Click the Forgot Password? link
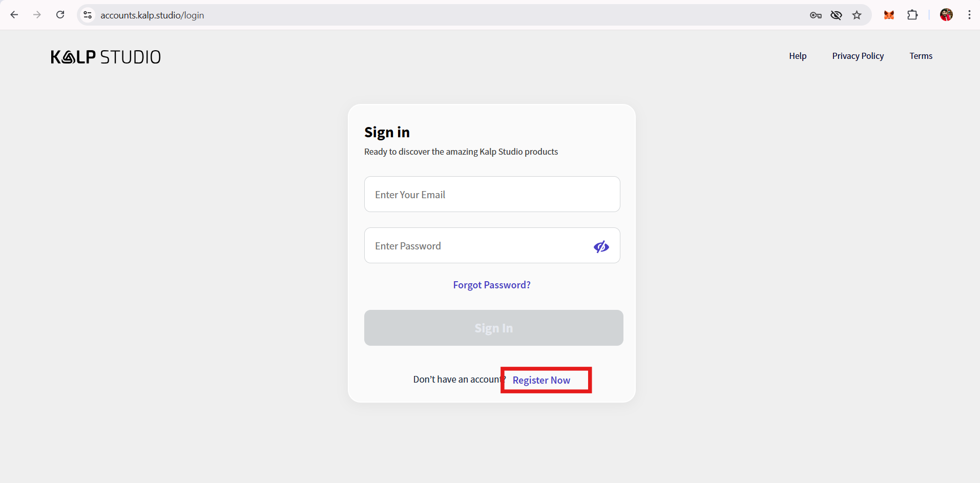The height and width of the screenshot is (483, 980). [x=492, y=285]
